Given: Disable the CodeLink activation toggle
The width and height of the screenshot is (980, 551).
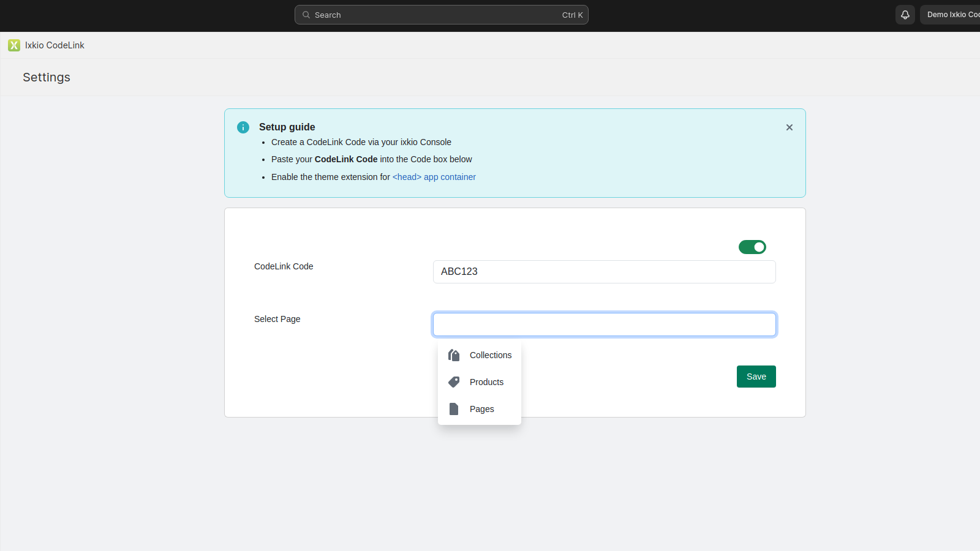Looking at the screenshot, I should [752, 247].
